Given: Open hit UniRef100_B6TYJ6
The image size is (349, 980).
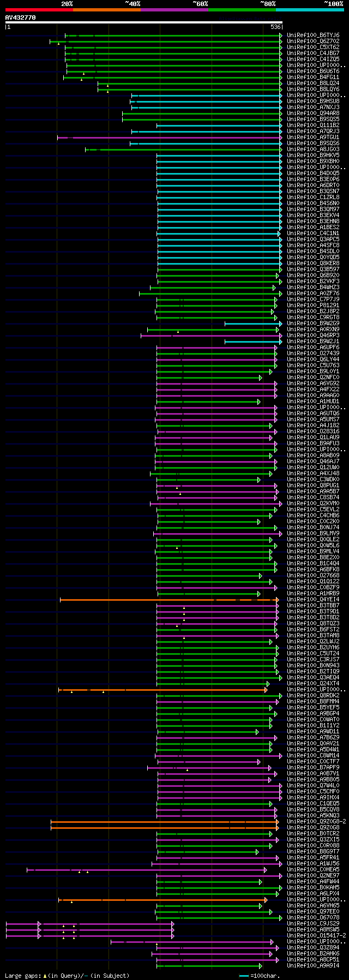Looking at the screenshot, I should [x=313, y=35].
